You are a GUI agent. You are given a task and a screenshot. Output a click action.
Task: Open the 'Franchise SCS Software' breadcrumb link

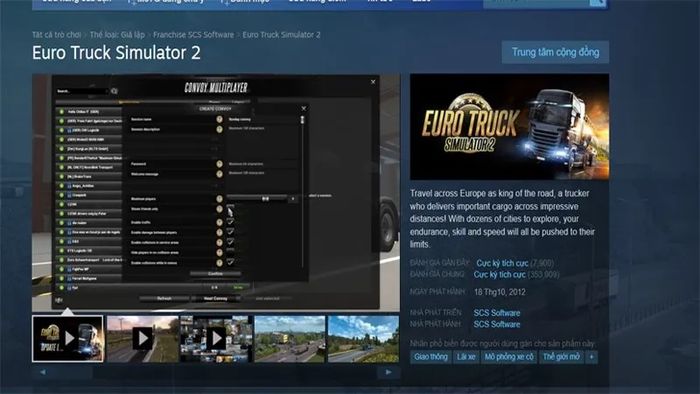[x=193, y=34]
